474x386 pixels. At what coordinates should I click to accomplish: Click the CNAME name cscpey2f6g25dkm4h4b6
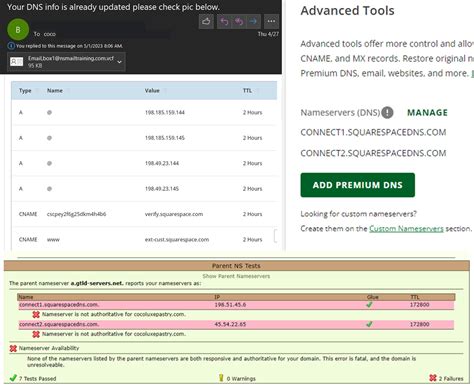[76, 214]
